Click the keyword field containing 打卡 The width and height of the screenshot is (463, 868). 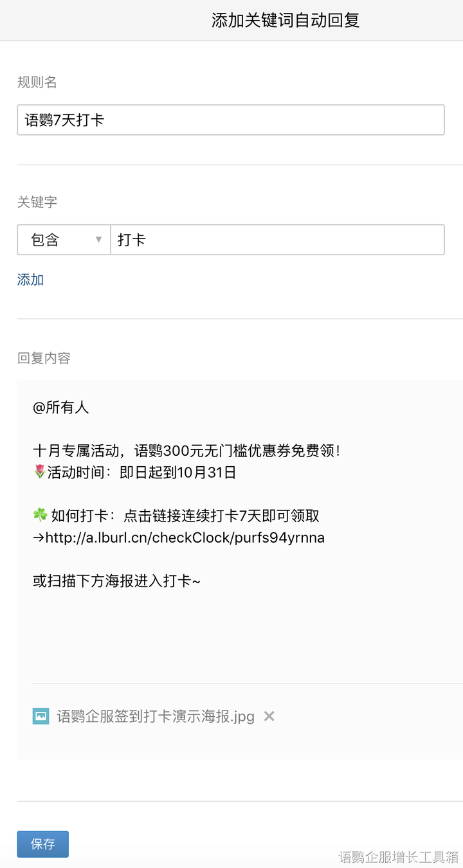click(x=277, y=240)
